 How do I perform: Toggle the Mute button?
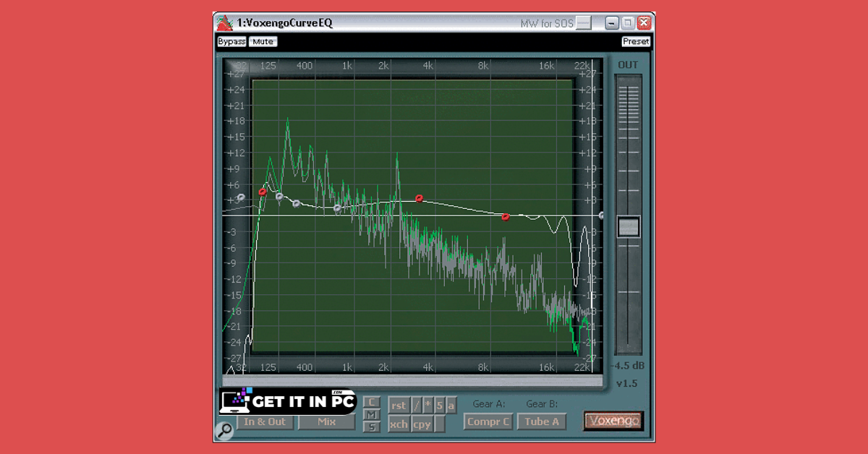point(263,41)
